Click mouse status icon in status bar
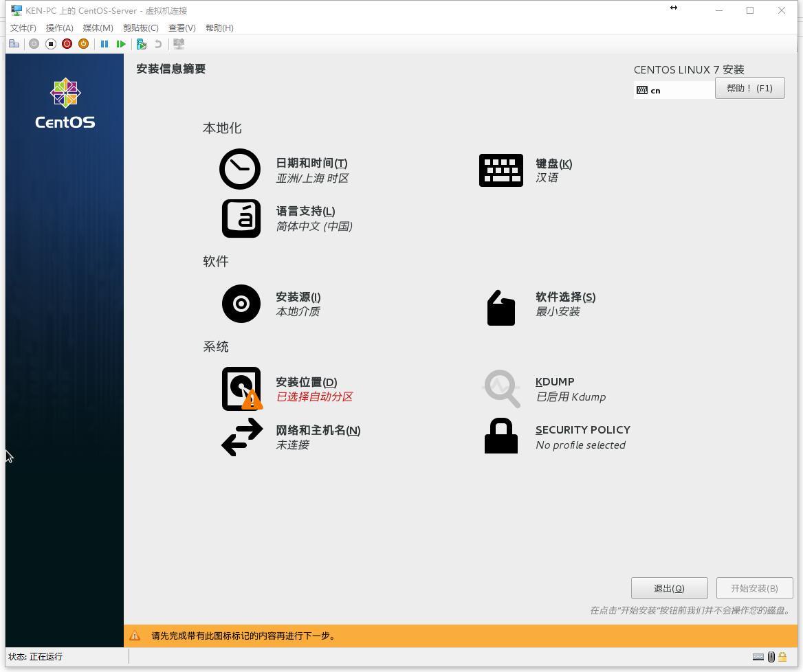Viewport: 803px width, 672px height. 771,657
